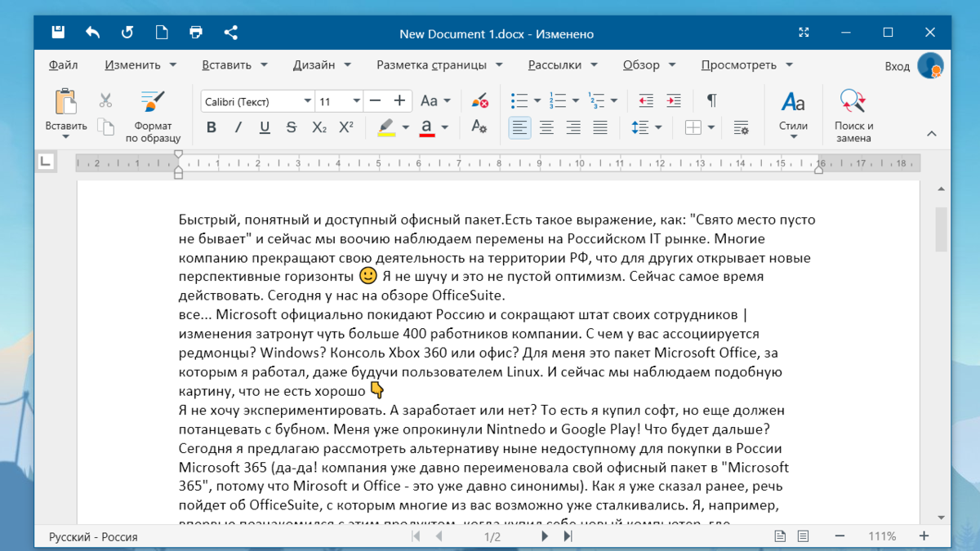Copy selection with the copy icon
Screen dimensions: 980x551
click(x=105, y=127)
